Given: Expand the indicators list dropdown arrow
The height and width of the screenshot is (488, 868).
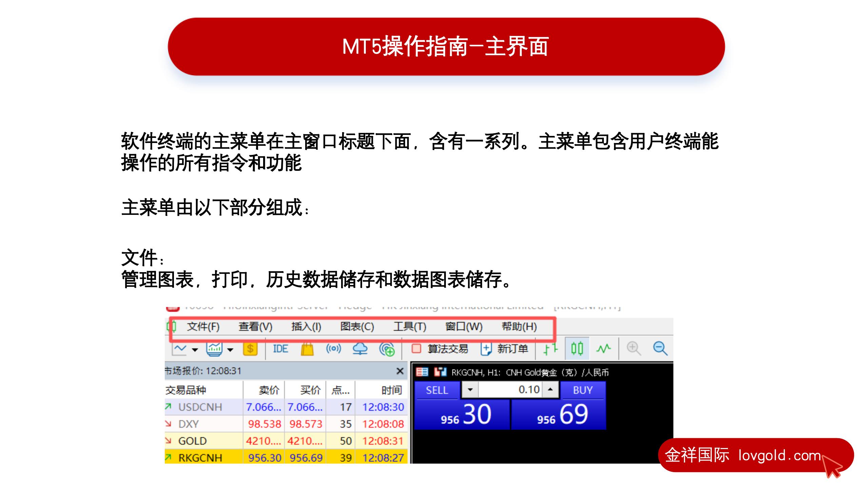Looking at the screenshot, I should [230, 350].
